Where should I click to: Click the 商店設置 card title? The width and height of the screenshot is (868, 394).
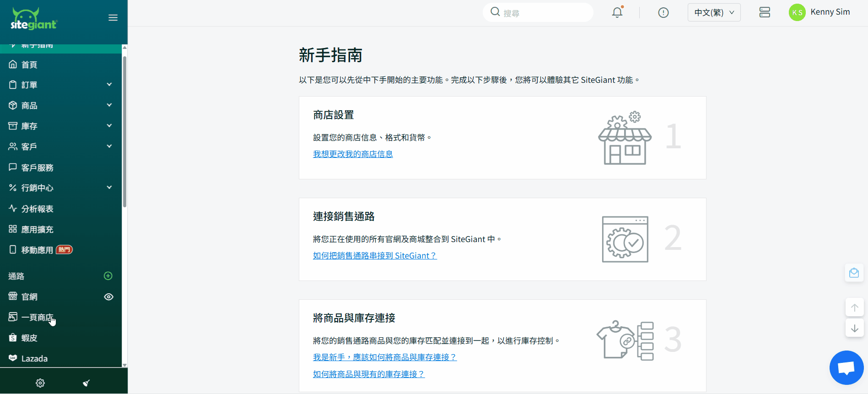coord(334,115)
